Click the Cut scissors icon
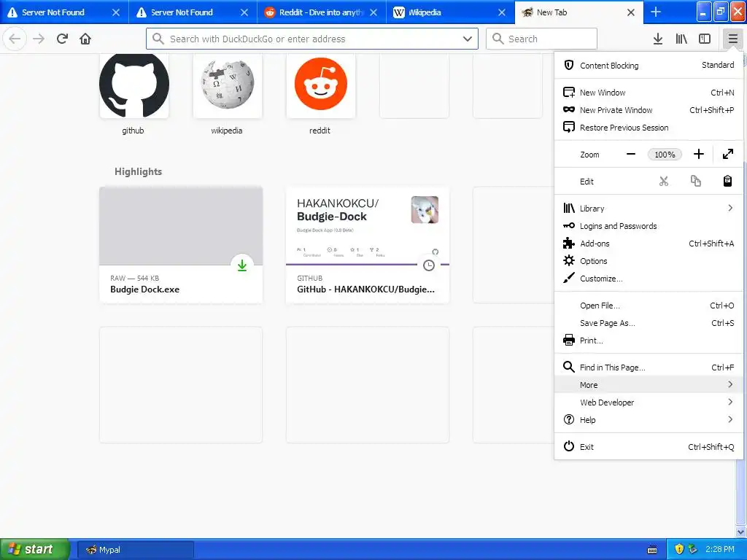This screenshot has height=560, width=747. [664, 182]
